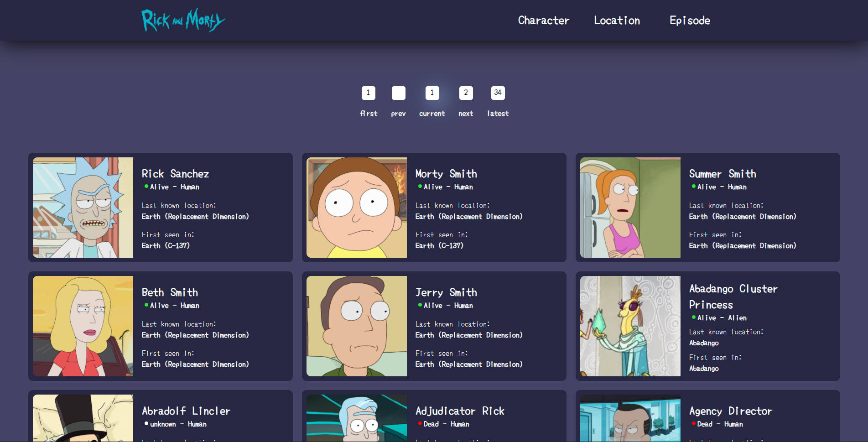This screenshot has height=442, width=868.
Task: Click Rick Sanchez's green Alive status dot
Action: (146, 186)
